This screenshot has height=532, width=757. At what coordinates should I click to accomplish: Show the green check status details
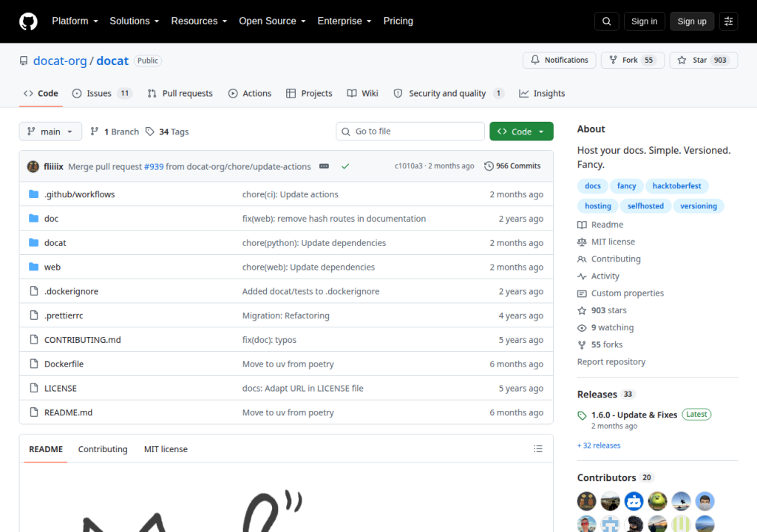point(345,166)
